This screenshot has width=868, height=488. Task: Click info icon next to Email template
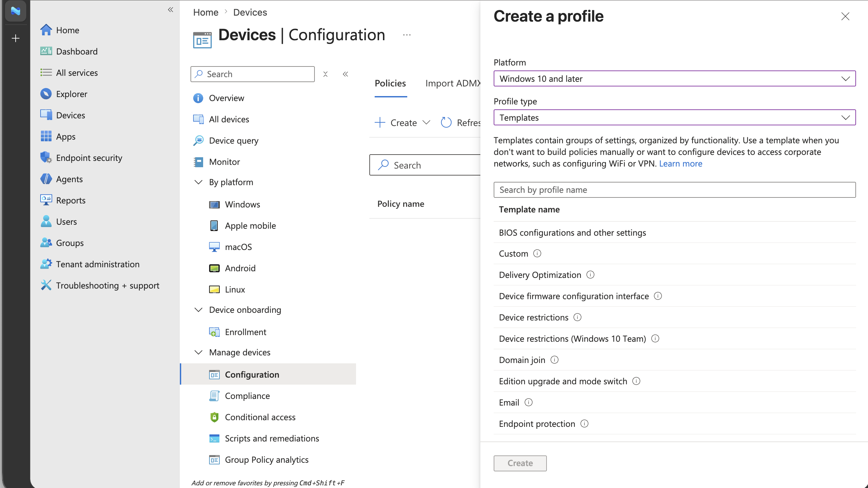click(528, 402)
